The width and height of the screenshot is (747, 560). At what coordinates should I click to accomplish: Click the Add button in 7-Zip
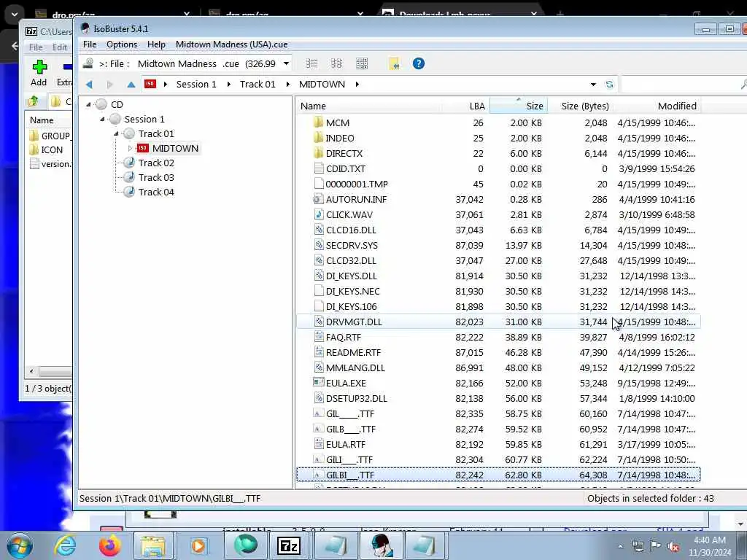click(x=39, y=73)
